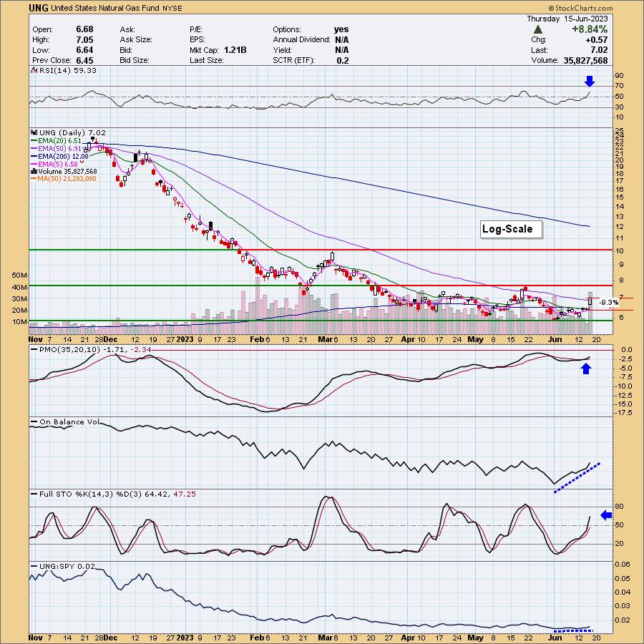Image resolution: width=644 pixels, height=644 pixels.
Task: Click the Chg value +0.57
Action: click(597, 40)
